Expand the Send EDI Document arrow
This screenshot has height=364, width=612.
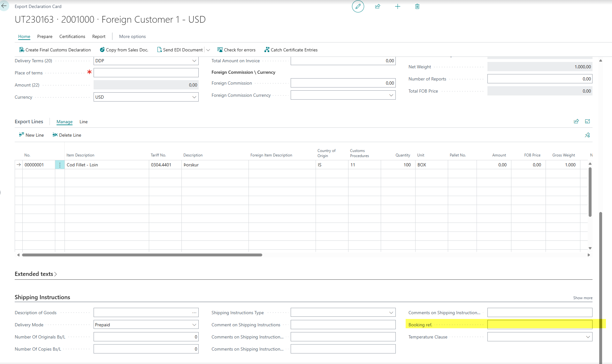pos(208,50)
